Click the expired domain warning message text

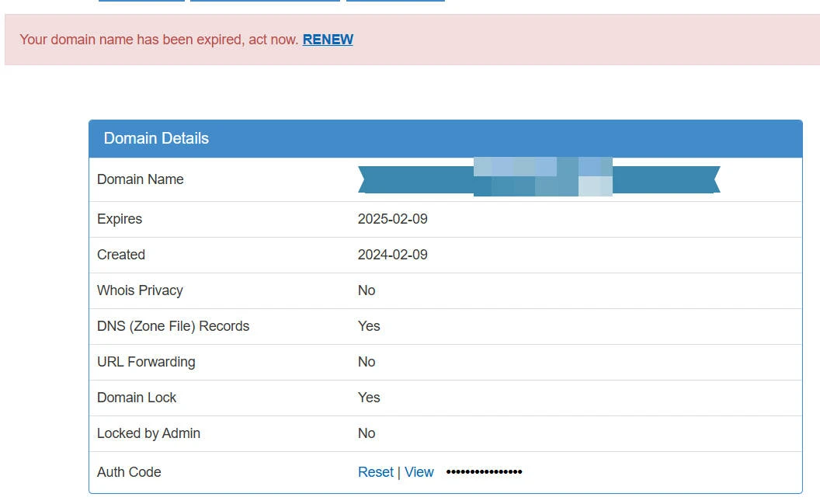tap(158, 40)
